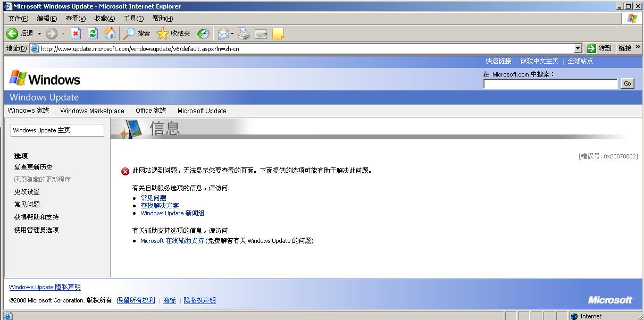Open 使用管理员选项 in sidebar
The image size is (644, 320).
[37, 230]
